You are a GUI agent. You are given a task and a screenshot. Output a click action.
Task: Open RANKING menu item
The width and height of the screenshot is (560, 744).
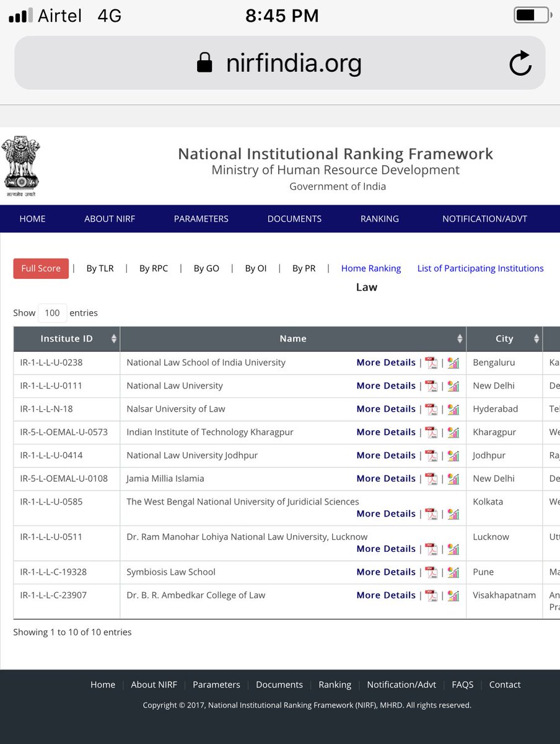coord(380,219)
